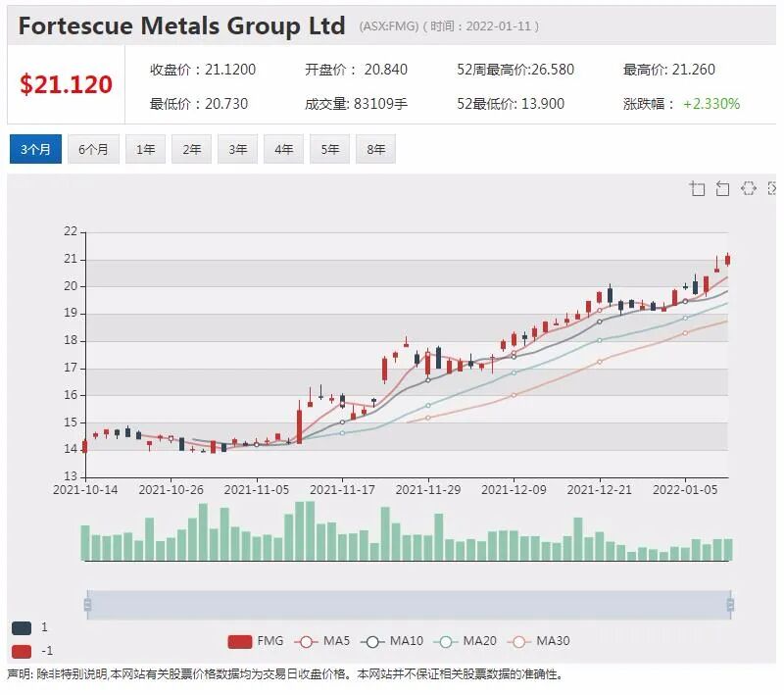Click the 52最低价: 13.900 text
This screenshot has height=695, width=784.
pyautogui.click(x=511, y=104)
